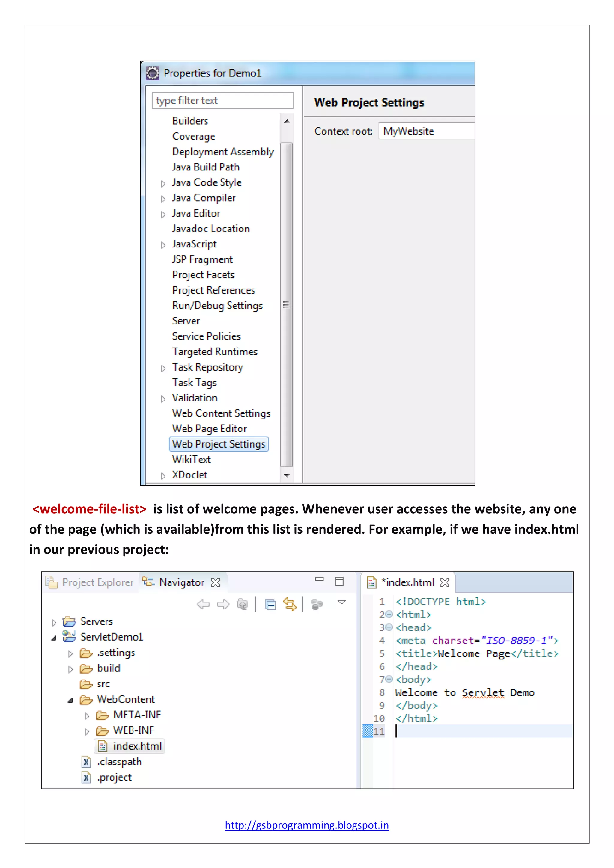This screenshot has width=614, height=868.
Task: Open the gsbprogramming.blogspot.in link
Action: [307, 825]
